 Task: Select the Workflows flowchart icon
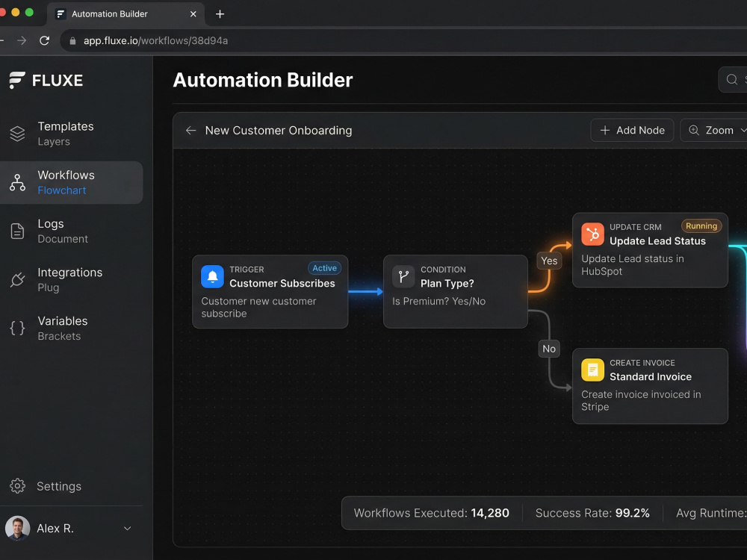(x=18, y=182)
